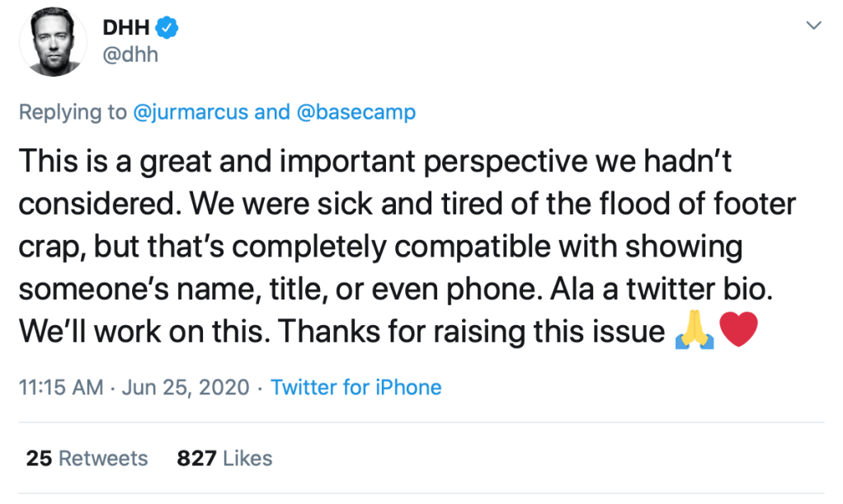Click the Jun 25, 2020 date

tap(185, 387)
